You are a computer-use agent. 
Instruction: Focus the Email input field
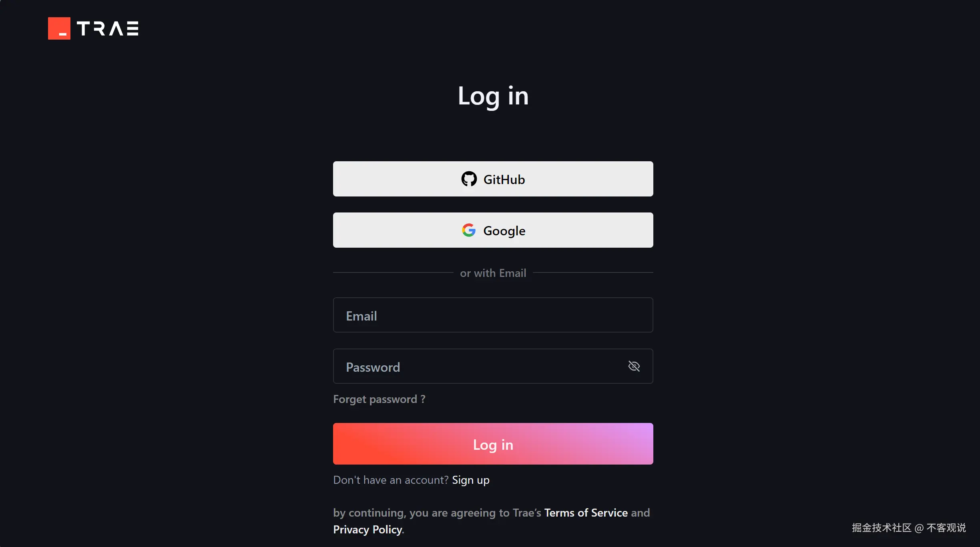click(x=493, y=315)
